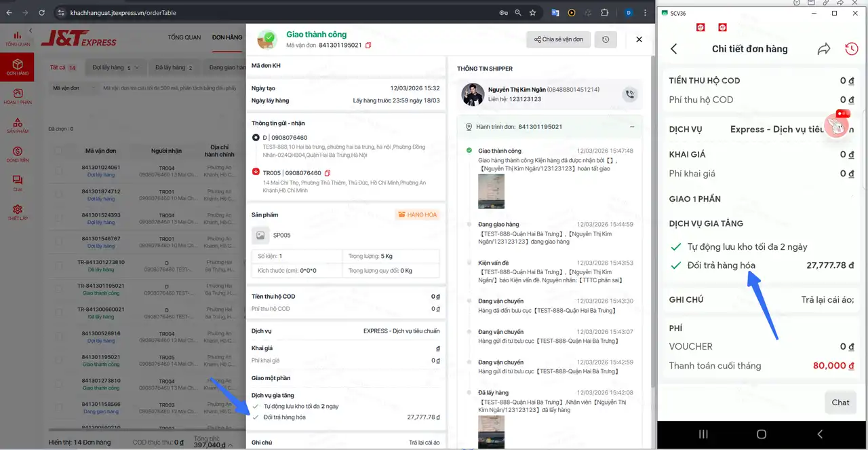Open the order history clock icon
The height and width of the screenshot is (450, 868).
pyautogui.click(x=606, y=39)
